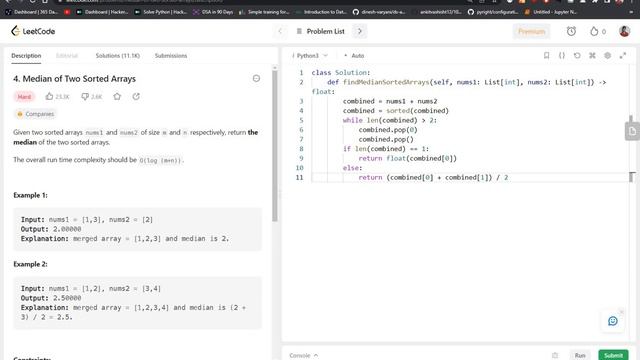Click the icon left of Run button
The image size is (640, 360).
point(555,356)
